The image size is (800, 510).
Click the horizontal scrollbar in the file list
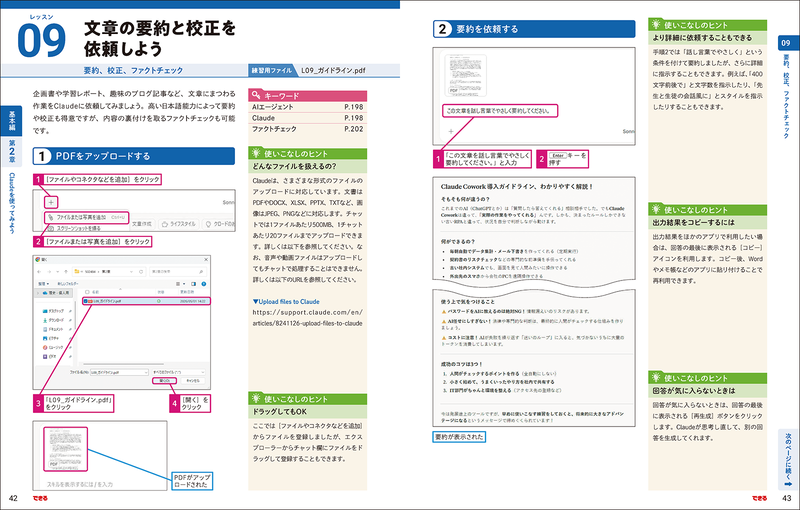123,364
